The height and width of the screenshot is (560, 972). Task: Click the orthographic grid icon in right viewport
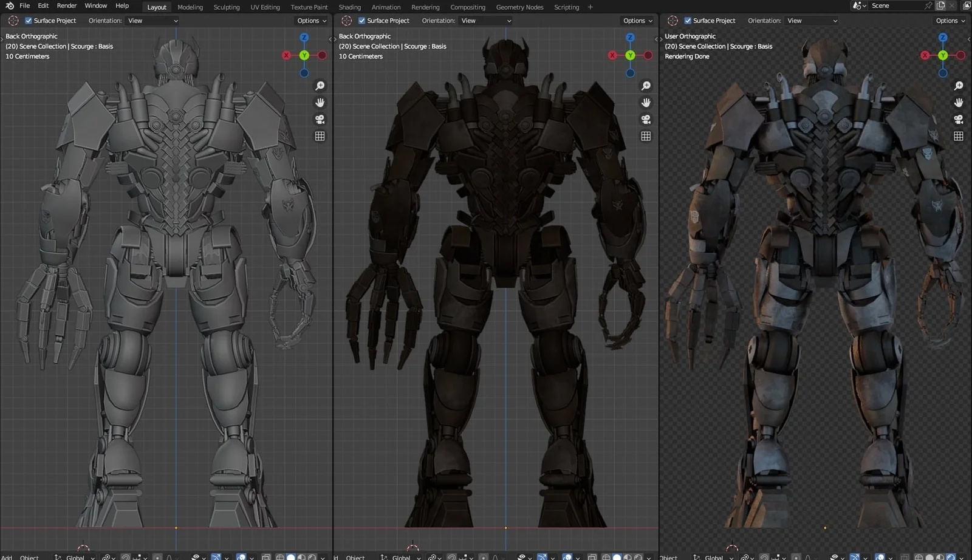959,136
